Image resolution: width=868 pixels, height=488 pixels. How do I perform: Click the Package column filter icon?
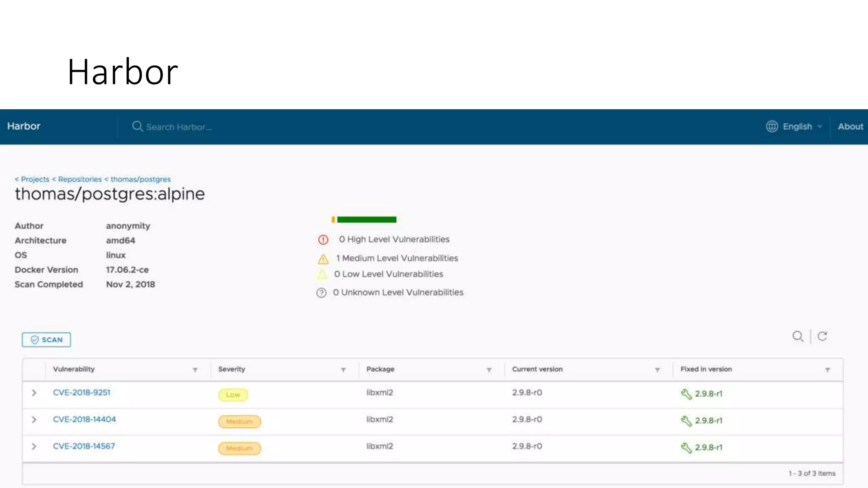(489, 370)
